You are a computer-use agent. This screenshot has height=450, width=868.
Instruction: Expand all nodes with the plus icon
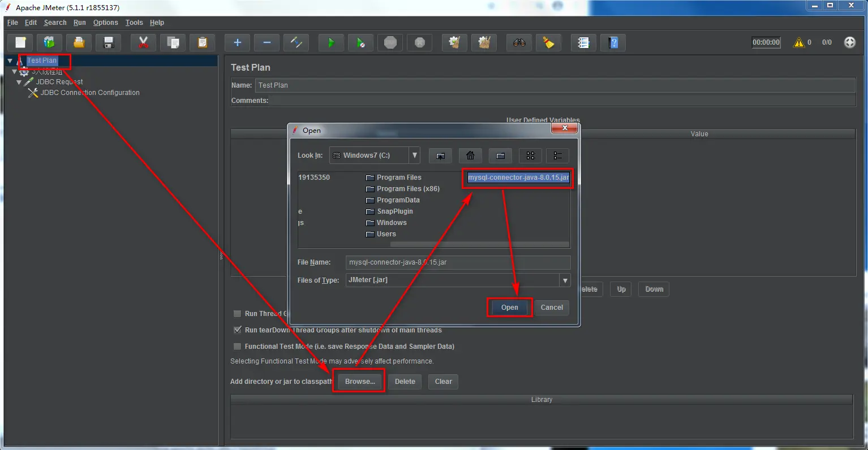[x=238, y=42]
